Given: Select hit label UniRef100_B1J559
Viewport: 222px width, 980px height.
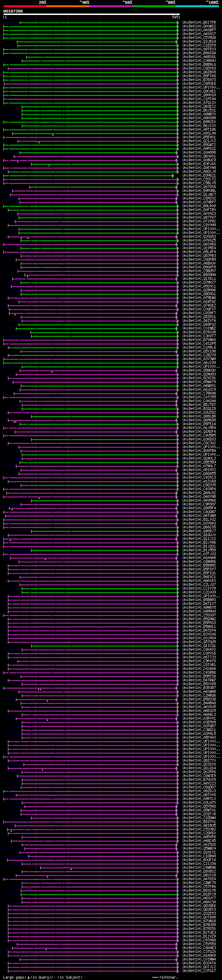Looking at the screenshot, I should [x=199, y=550].
